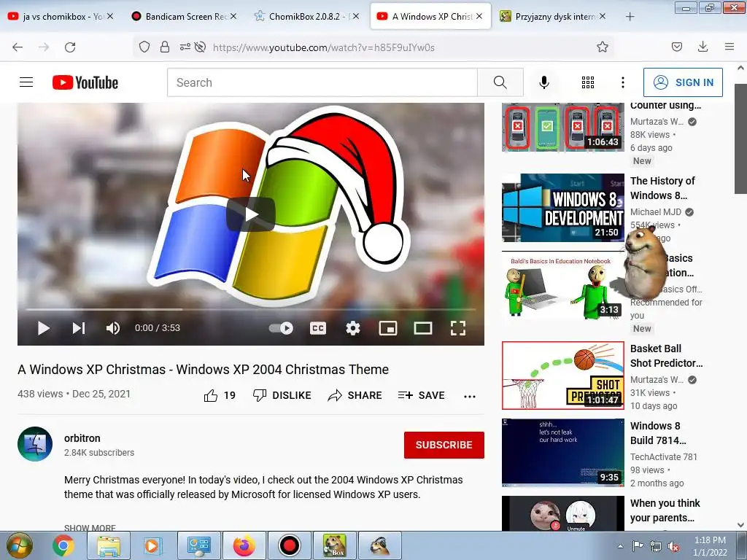Open 'Windows 8 Build 7814' video title
The width and height of the screenshot is (747, 560).
point(658,433)
